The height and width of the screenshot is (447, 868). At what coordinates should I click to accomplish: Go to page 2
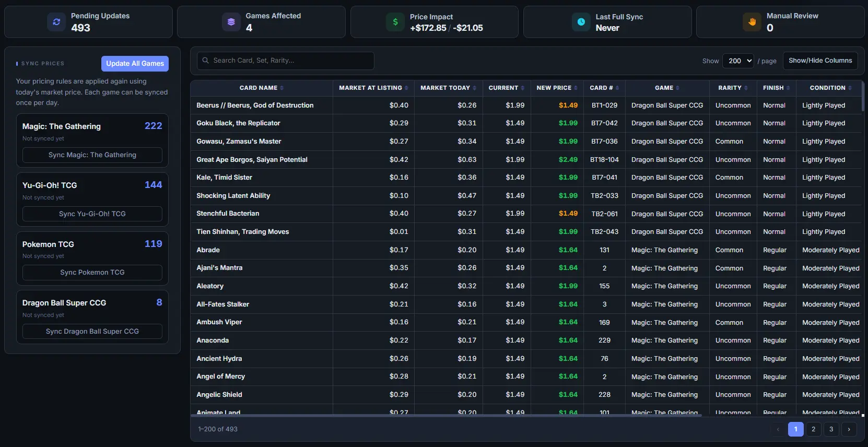813,429
